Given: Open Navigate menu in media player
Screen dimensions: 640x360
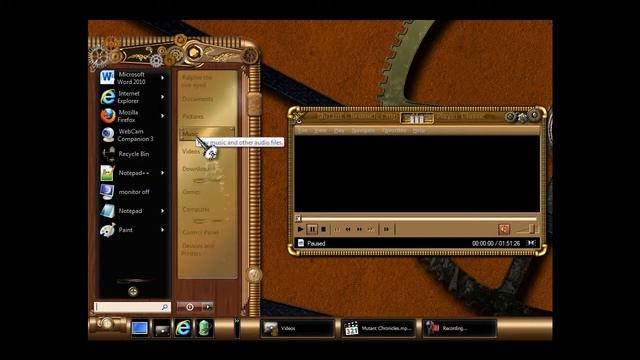Looking at the screenshot, I should pyautogui.click(x=363, y=131).
